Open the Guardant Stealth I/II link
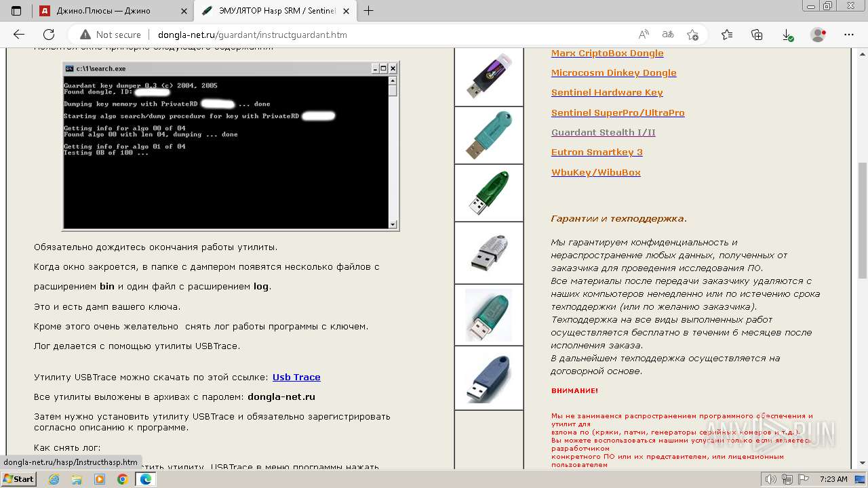Screen dimensions: 868x488 [604, 132]
